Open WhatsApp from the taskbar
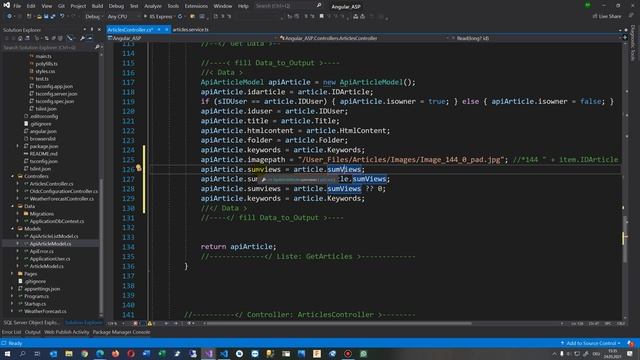This screenshot has height=360, width=640. point(363,353)
